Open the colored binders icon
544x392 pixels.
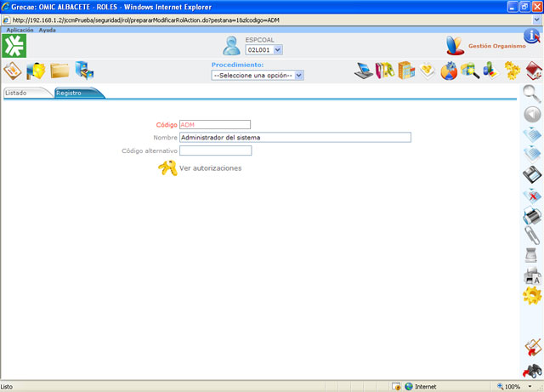click(x=385, y=71)
